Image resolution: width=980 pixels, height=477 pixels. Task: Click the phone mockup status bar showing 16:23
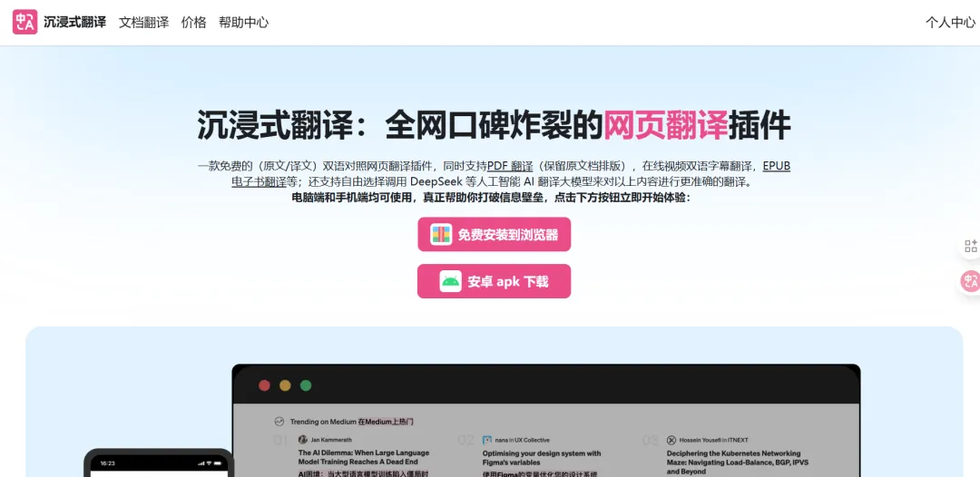click(159, 463)
